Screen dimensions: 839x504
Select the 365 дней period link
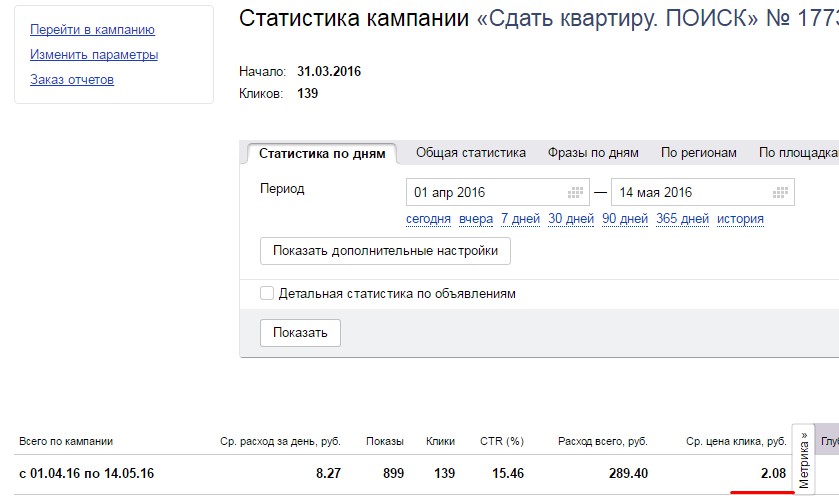tap(682, 219)
